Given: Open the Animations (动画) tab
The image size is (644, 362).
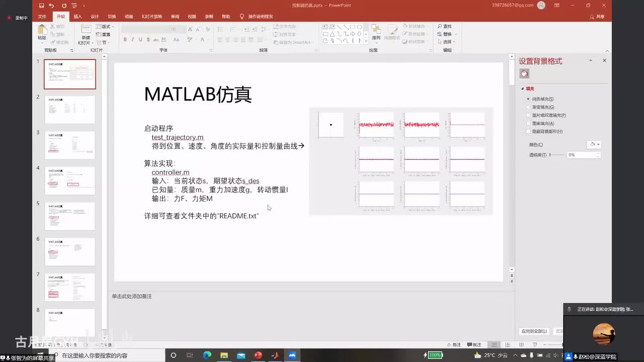Looking at the screenshot, I should (129, 17).
